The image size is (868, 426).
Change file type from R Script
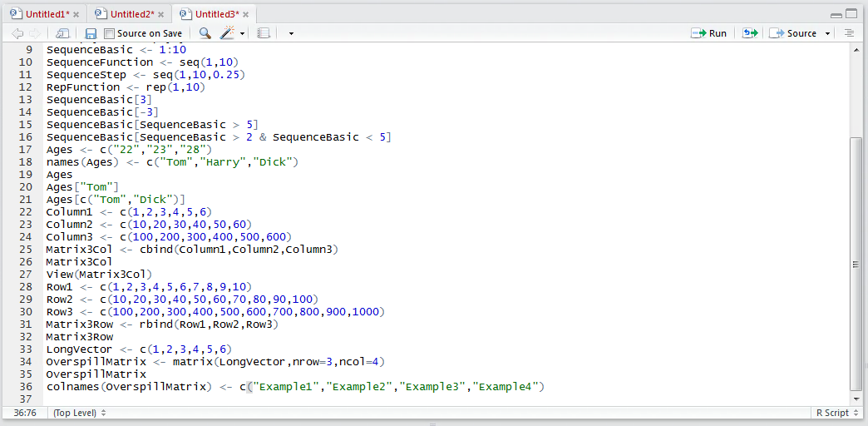[836, 413]
